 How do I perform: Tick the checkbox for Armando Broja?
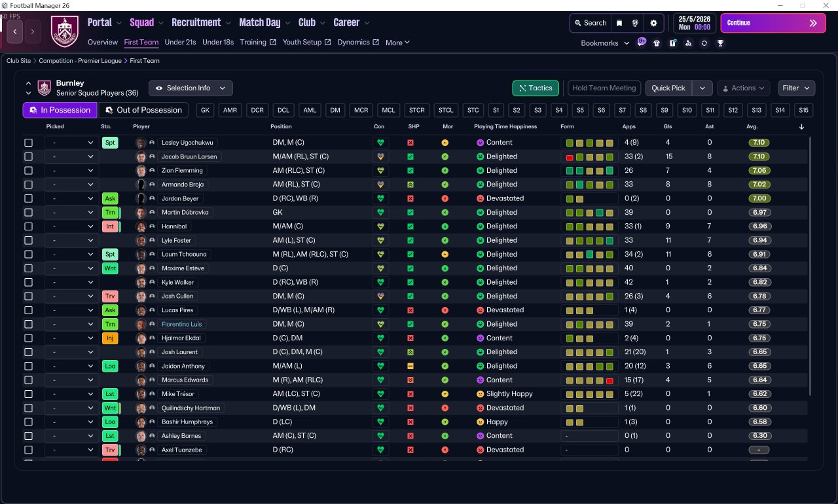tap(28, 185)
